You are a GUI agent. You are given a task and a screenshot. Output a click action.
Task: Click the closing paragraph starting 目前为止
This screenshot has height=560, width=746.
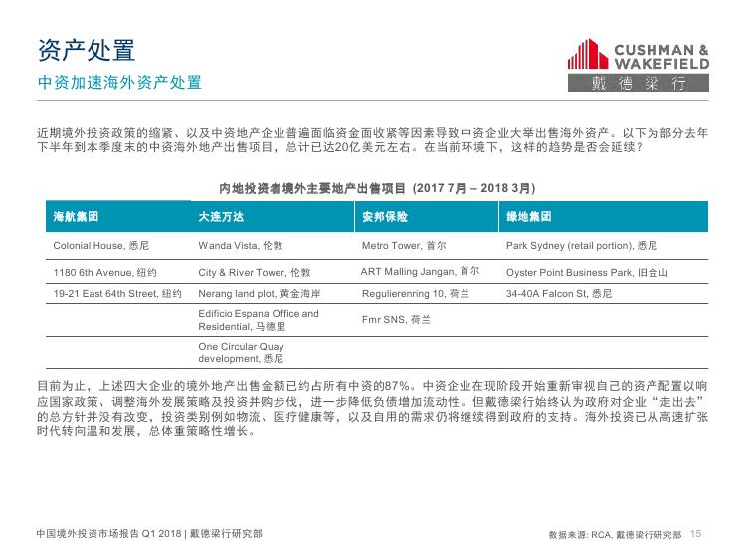click(x=373, y=408)
